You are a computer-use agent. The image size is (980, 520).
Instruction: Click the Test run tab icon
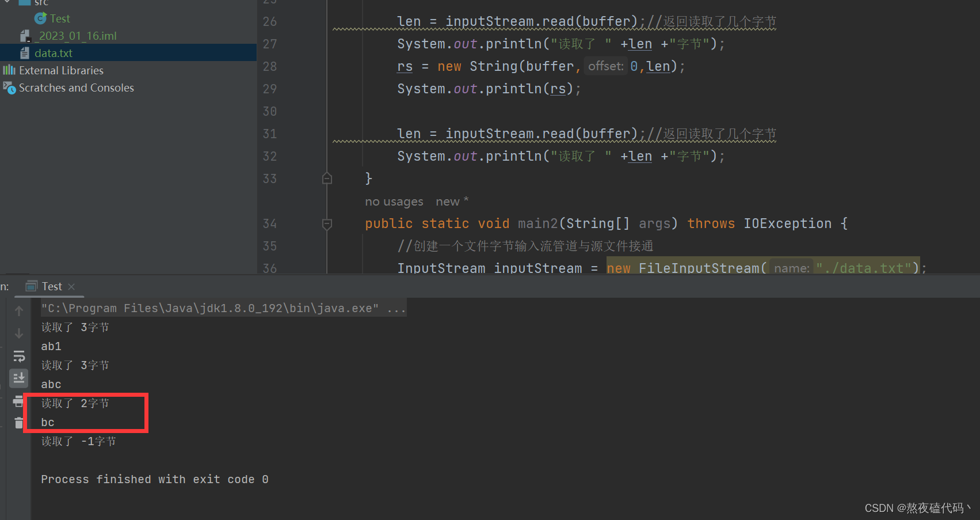(32, 286)
